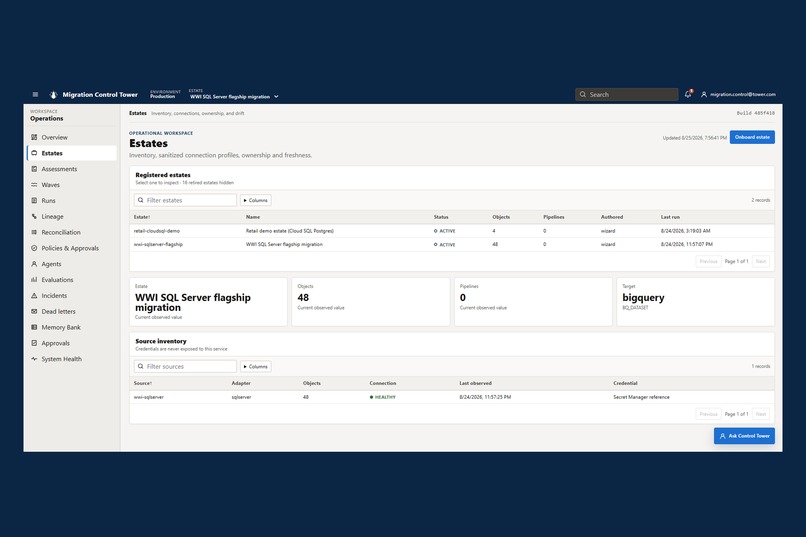Image resolution: width=806 pixels, height=537 pixels.
Task: Click the magnifier icon in Filter estates
Action: (140, 200)
